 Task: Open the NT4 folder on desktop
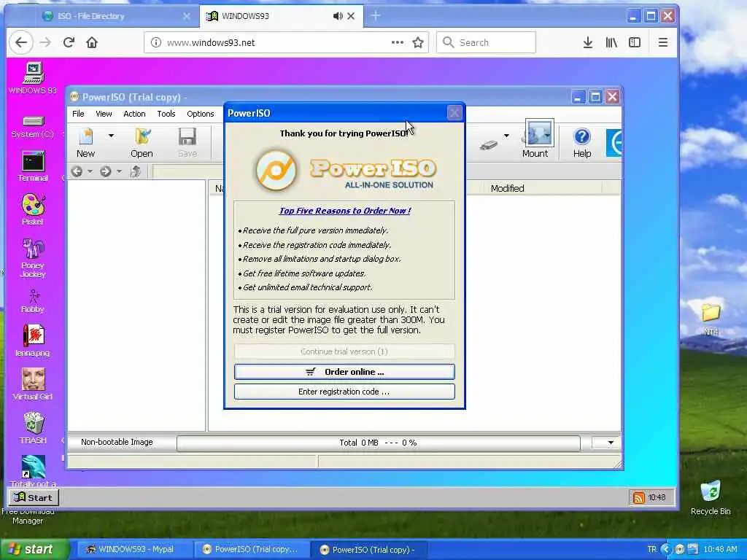tap(711, 319)
